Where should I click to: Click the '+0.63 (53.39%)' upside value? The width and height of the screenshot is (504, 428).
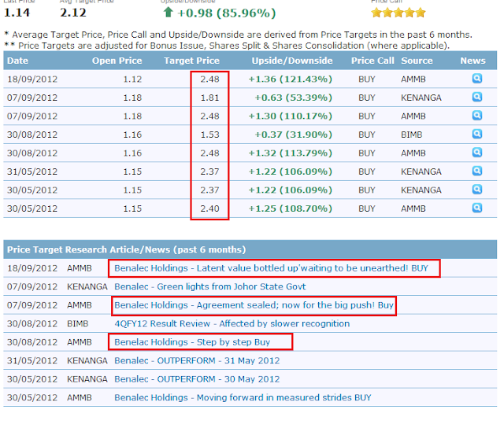(293, 98)
